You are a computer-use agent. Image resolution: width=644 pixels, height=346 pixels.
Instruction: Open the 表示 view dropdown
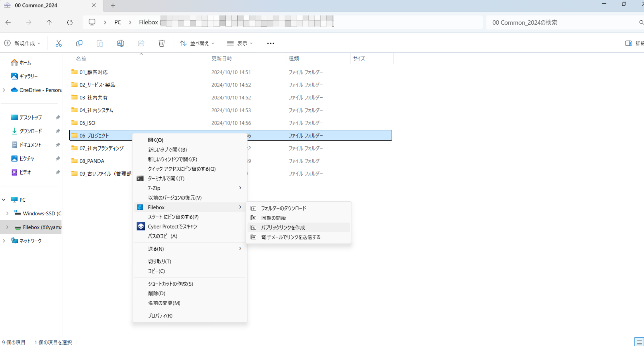point(240,43)
